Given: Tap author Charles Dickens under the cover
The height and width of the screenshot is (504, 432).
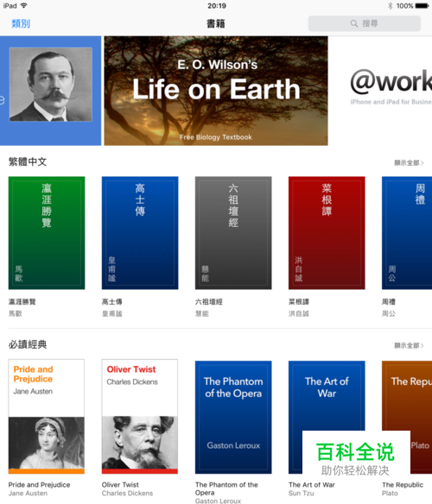Looking at the screenshot, I should pyautogui.click(x=127, y=493).
